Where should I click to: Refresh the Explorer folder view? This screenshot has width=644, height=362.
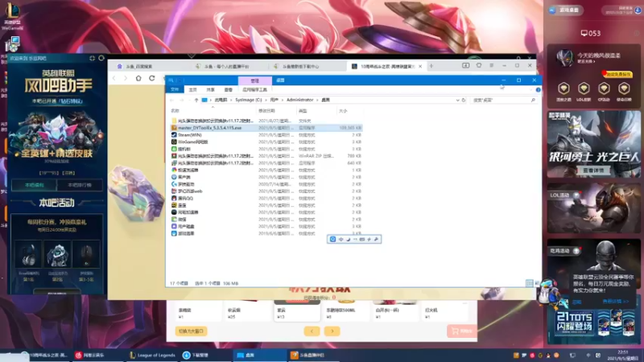pyautogui.click(x=464, y=100)
